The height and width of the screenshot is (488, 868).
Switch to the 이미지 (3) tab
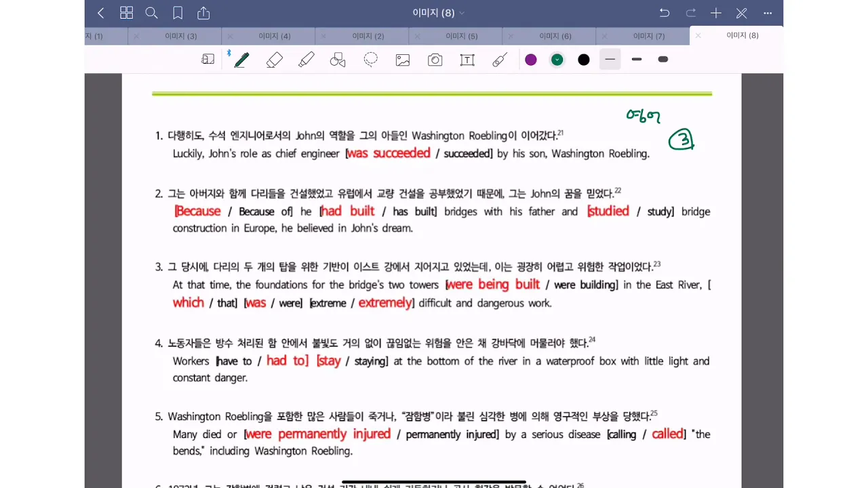point(180,36)
